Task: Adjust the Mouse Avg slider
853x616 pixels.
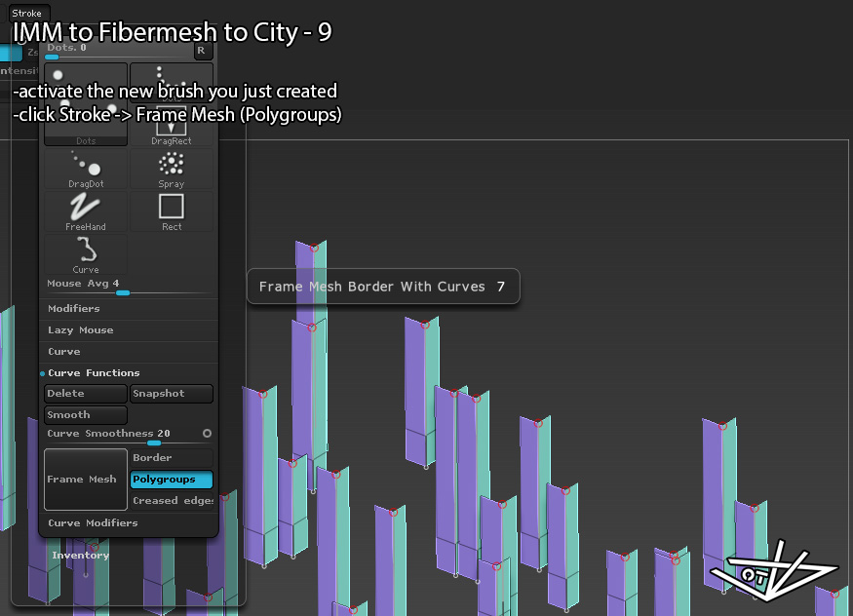Action: [x=129, y=287]
